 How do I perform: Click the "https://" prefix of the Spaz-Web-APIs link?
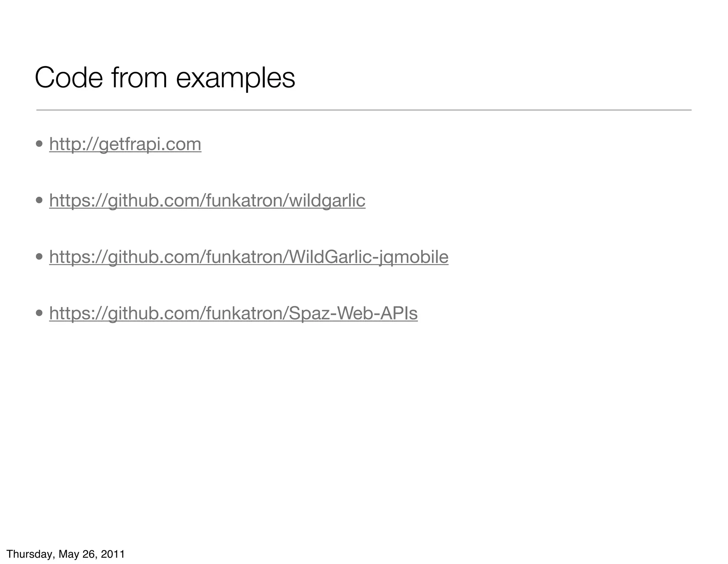click(x=78, y=313)
